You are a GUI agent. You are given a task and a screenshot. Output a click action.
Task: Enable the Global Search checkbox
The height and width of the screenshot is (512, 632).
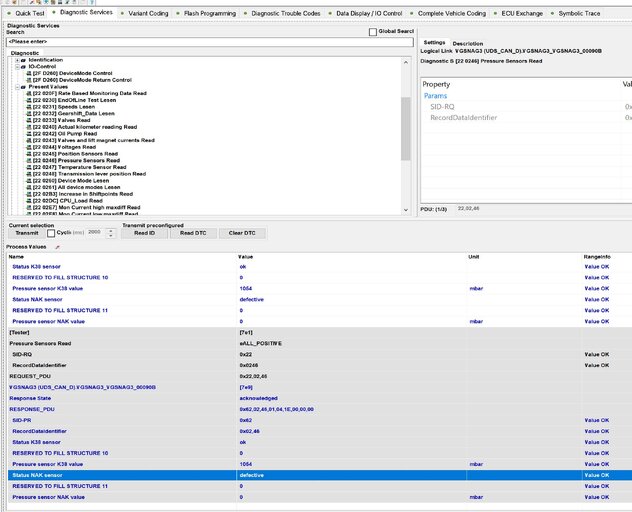[373, 32]
